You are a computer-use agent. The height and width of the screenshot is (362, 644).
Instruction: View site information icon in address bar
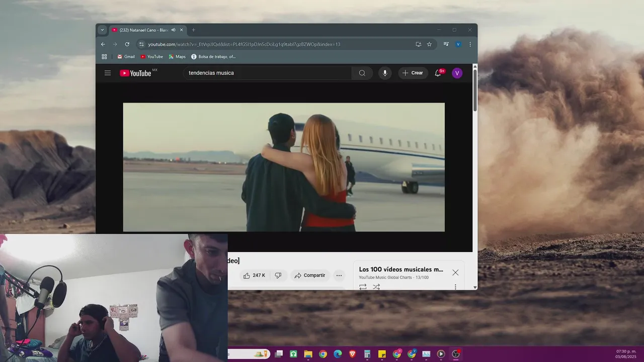pos(141,44)
